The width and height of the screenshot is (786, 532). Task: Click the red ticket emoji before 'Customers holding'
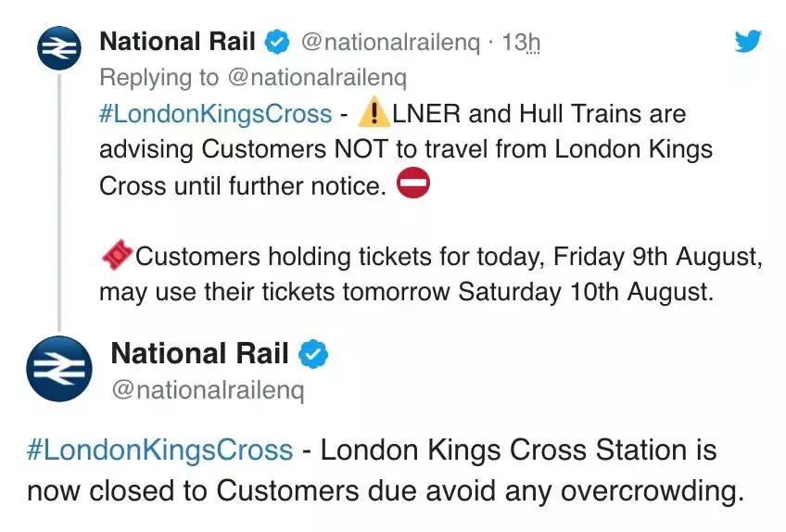pyautogui.click(x=116, y=257)
